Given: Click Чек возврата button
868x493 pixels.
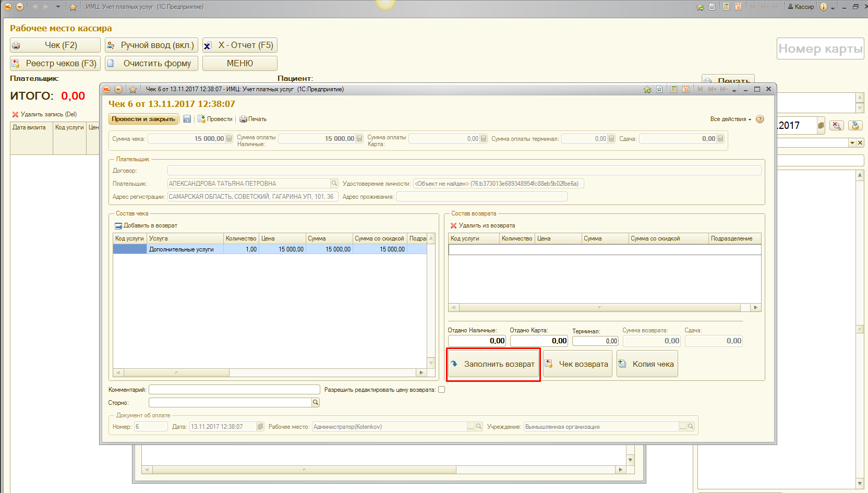Looking at the screenshot, I should pos(577,364).
